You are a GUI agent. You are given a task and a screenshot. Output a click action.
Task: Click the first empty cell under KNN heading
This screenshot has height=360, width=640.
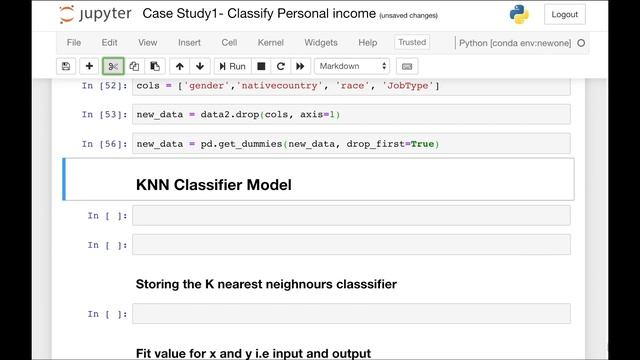pyautogui.click(x=351, y=216)
